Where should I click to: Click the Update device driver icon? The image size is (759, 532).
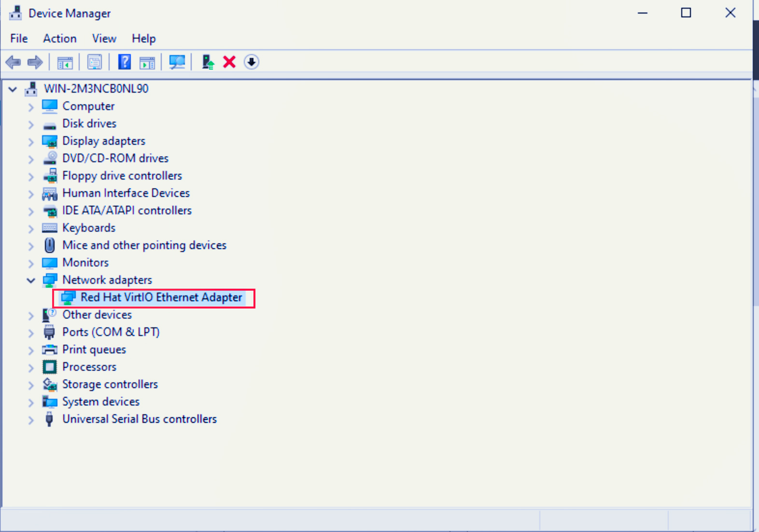point(208,62)
